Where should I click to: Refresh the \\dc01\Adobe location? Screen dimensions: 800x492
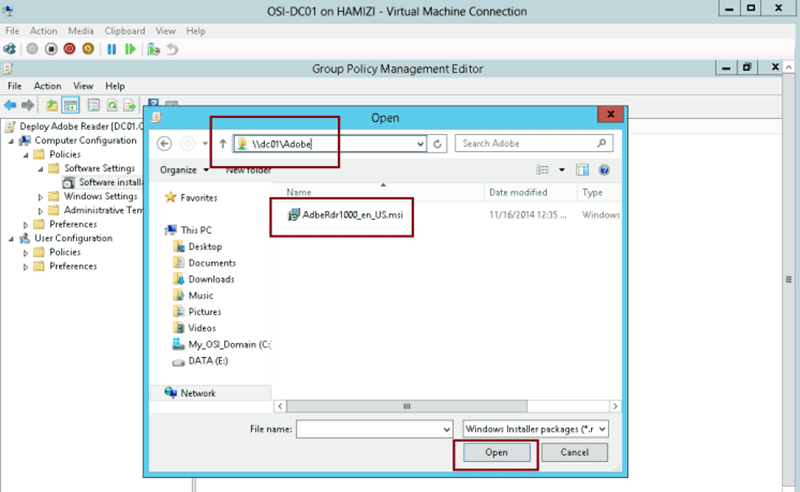[x=437, y=144]
